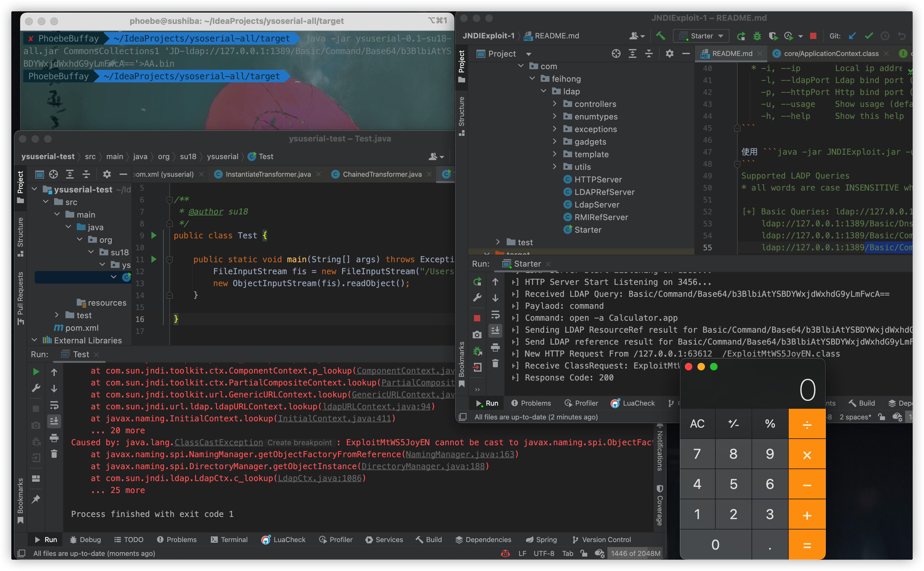Toggle the Structure tool window in ysuserial-test sidebar

pos(20,236)
